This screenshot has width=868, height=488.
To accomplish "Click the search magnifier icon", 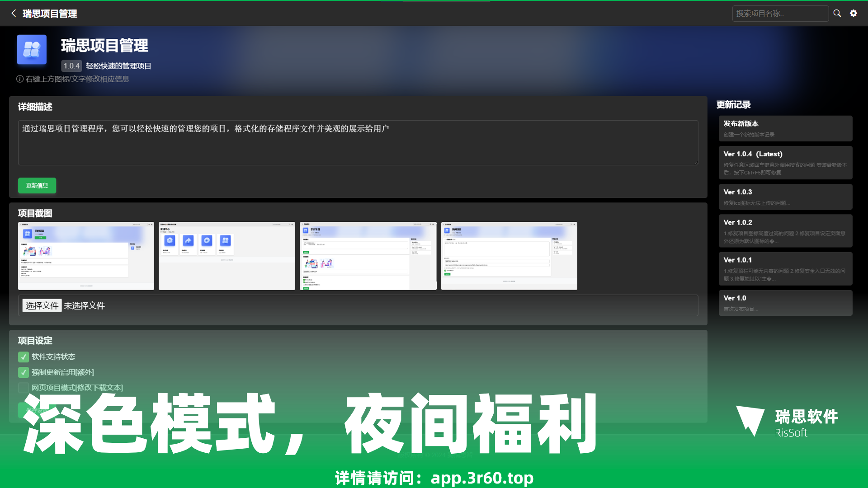I will coord(837,14).
